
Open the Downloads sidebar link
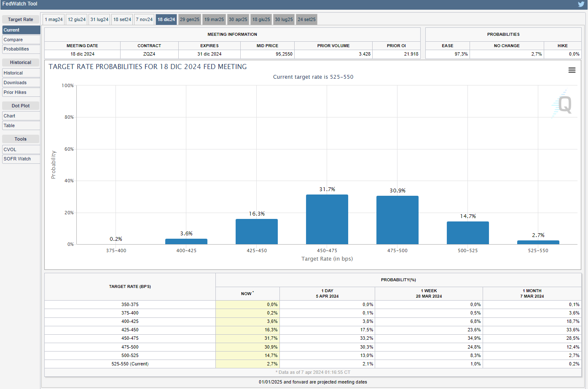[21, 83]
